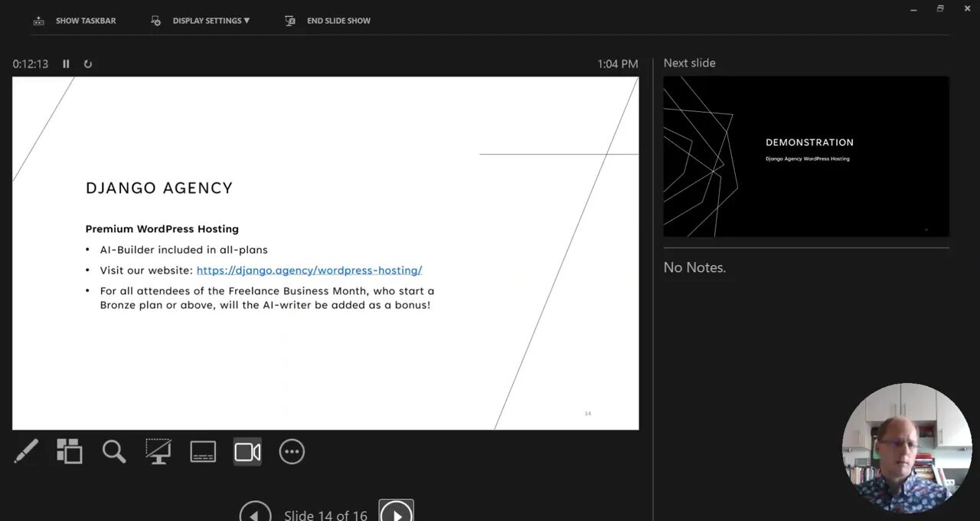This screenshot has width=980, height=521.
Task: Click the No Notes text area
Action: tap(695, 267)
